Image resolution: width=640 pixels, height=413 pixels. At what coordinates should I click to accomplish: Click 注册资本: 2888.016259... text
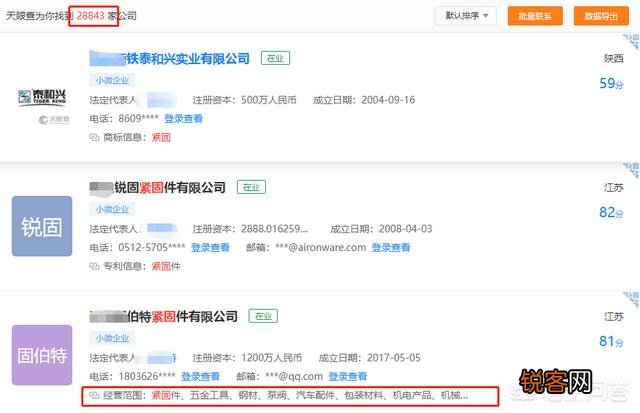[250, 229]
